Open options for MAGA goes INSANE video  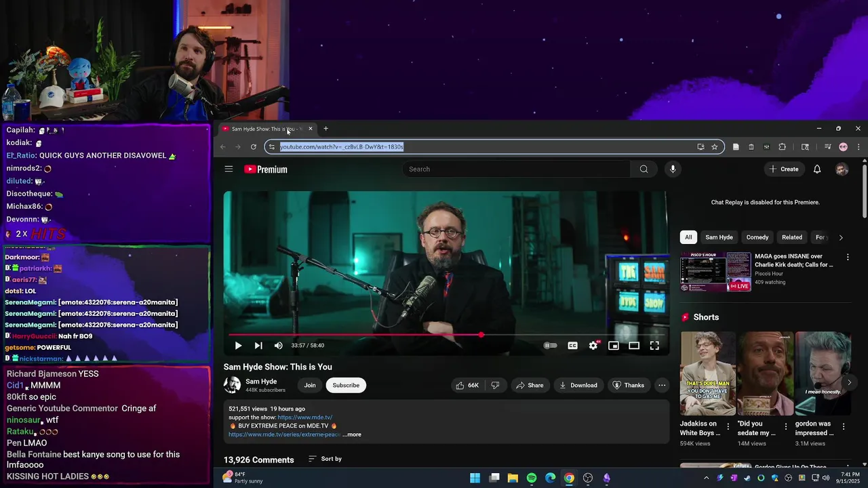pos(848,258)
